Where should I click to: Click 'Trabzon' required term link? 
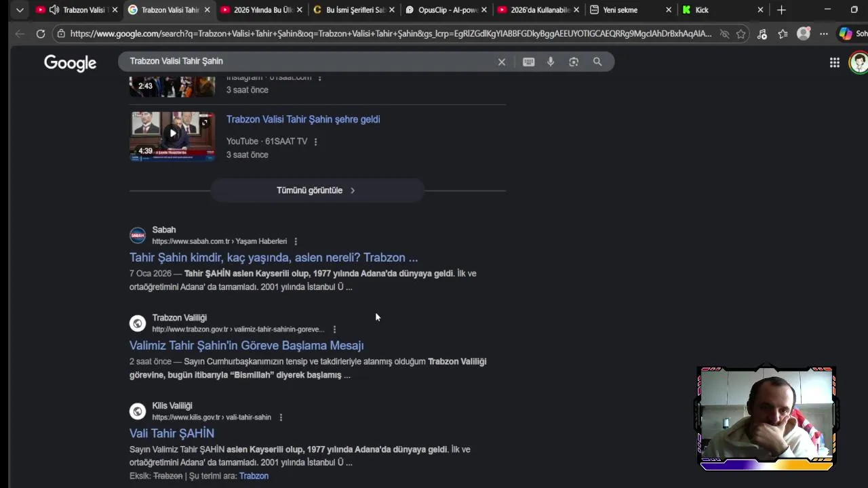254,476
